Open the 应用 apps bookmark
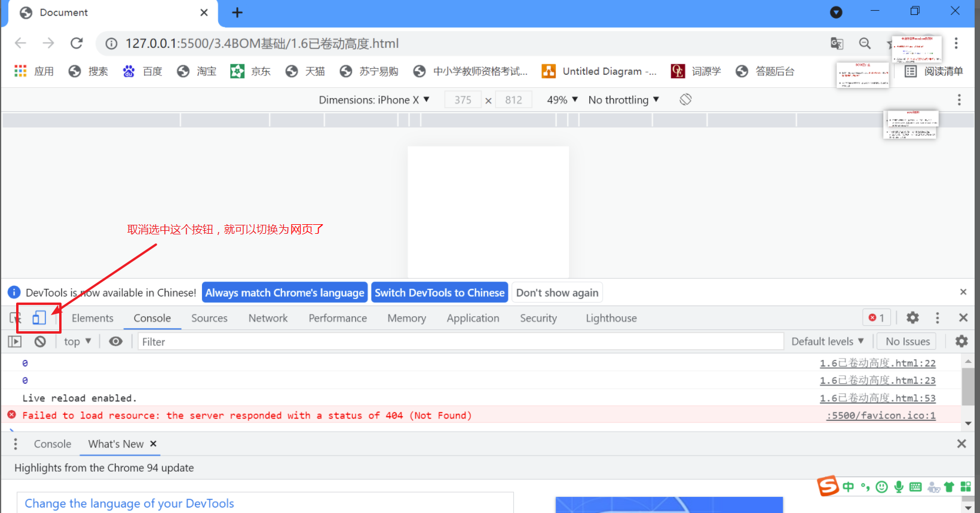This screenshot has width=980, height=513. point(34,71)
